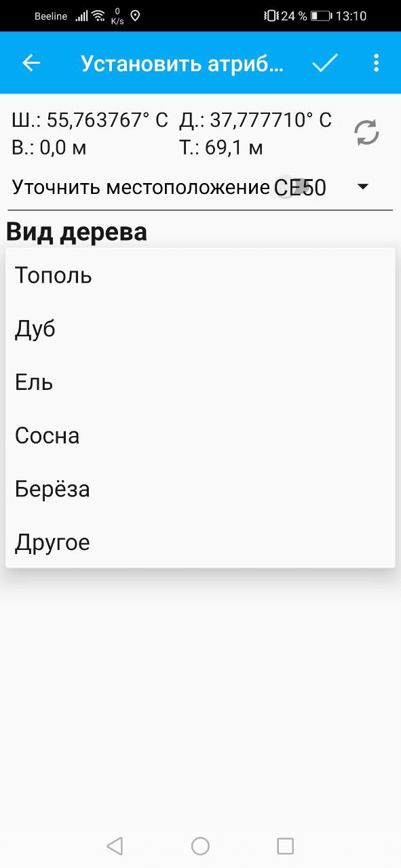Choose the Сосна option
This screenshot has height=868, width=401.
(x=47, y=435)
